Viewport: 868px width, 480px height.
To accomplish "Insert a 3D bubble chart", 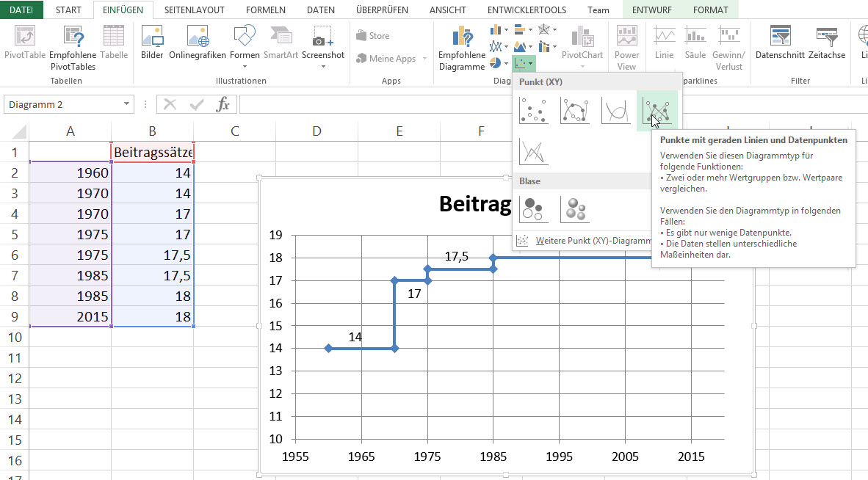I will click(574, 208).
